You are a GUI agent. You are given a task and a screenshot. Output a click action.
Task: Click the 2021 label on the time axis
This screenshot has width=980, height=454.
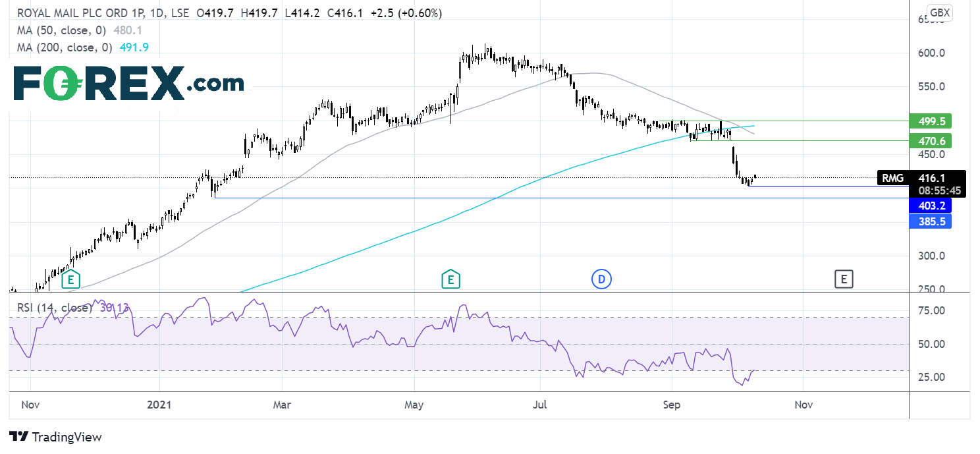click(159, 405)
